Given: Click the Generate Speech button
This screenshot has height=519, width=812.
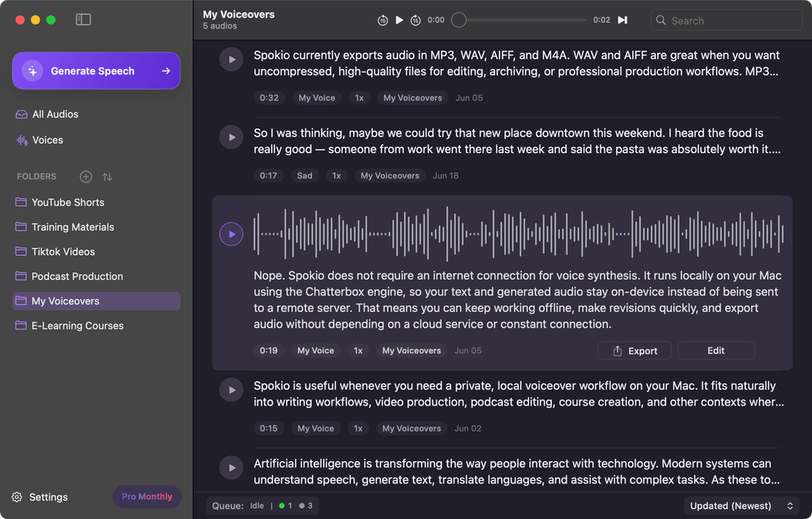Looking at the screenshot, I should 96,71.
